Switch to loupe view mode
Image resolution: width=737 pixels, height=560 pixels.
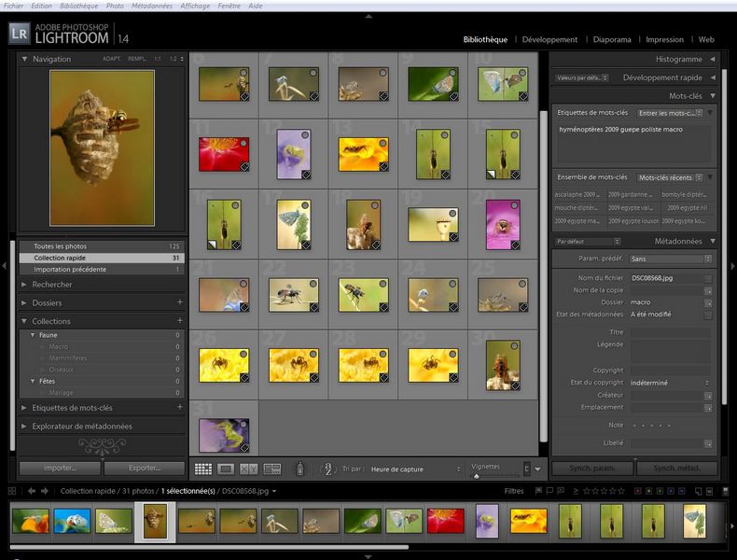point(226,469)
